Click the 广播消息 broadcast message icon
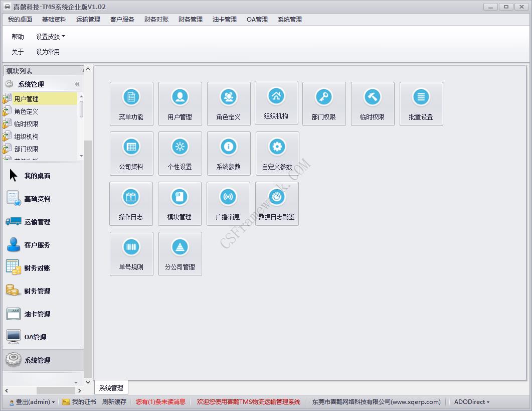Image resolution: width=532 pixels, height=411 pixels. (229, 204)
